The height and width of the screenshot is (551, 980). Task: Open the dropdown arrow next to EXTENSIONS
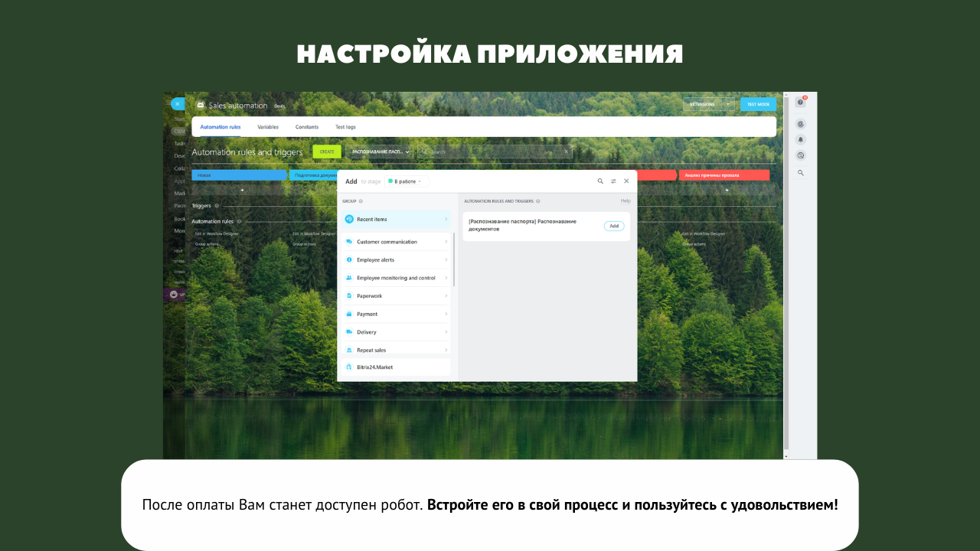[x=727, y=104]
